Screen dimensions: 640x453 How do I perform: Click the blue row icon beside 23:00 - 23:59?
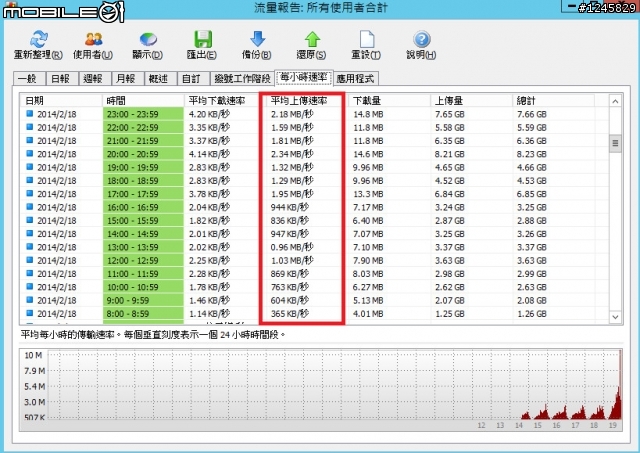pyautogui.click(x=29, y=114)
